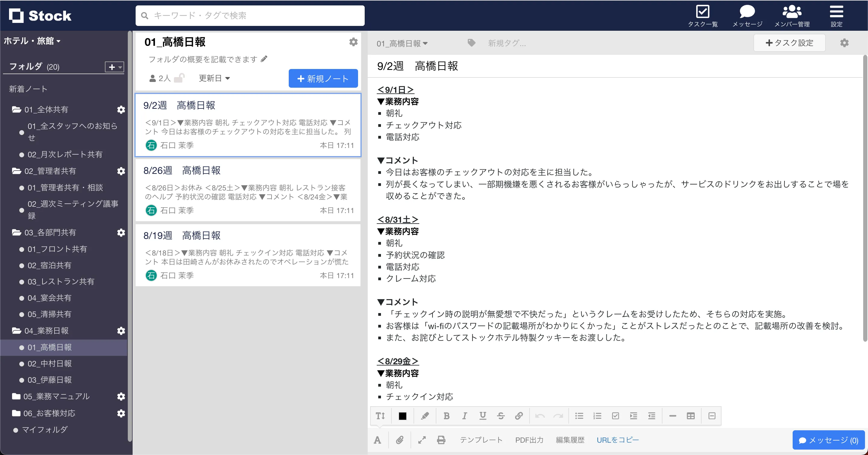Toggle the folder lock icon beside 2人
The height and width of the screenshot is (455, 868).
179,78
